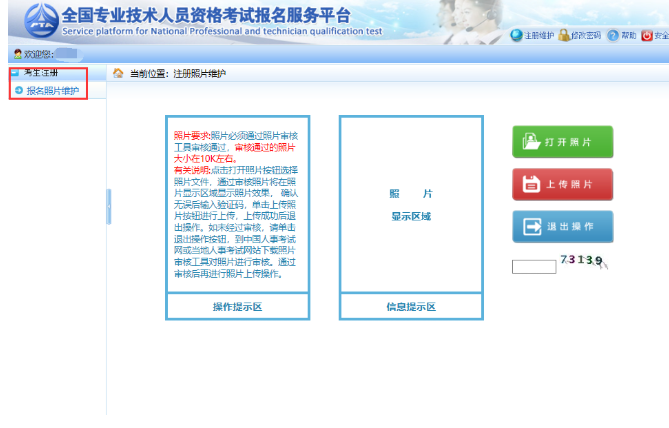Image resolution: width=669 pixels, height=428 pixels.
Task: Click the 照片显示区域 photo preview area
Action: 410,204
